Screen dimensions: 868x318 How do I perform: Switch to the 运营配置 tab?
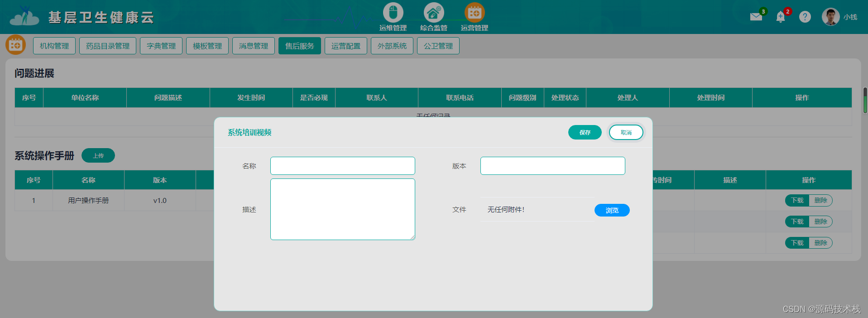(346, 46)
